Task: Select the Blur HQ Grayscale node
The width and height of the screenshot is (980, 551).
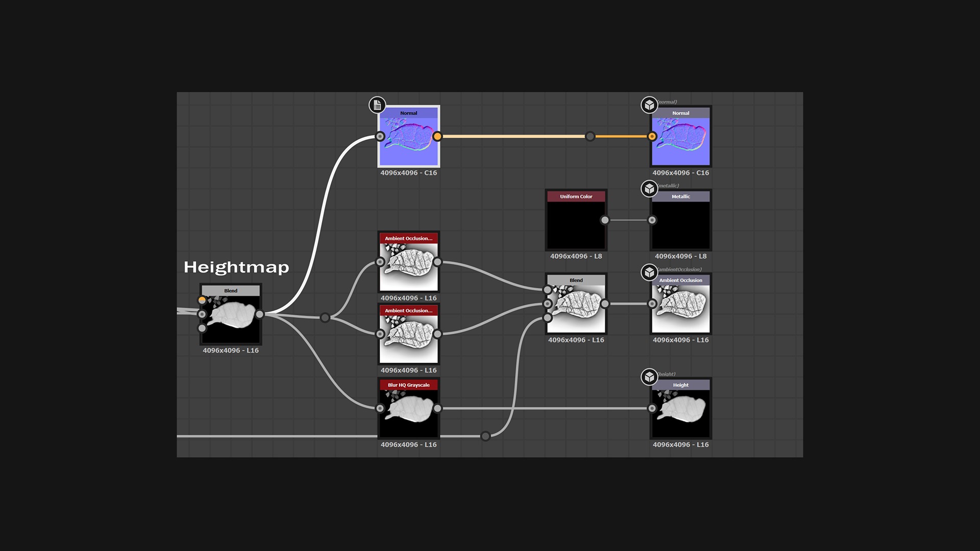Action: click(x=408, y=412)
